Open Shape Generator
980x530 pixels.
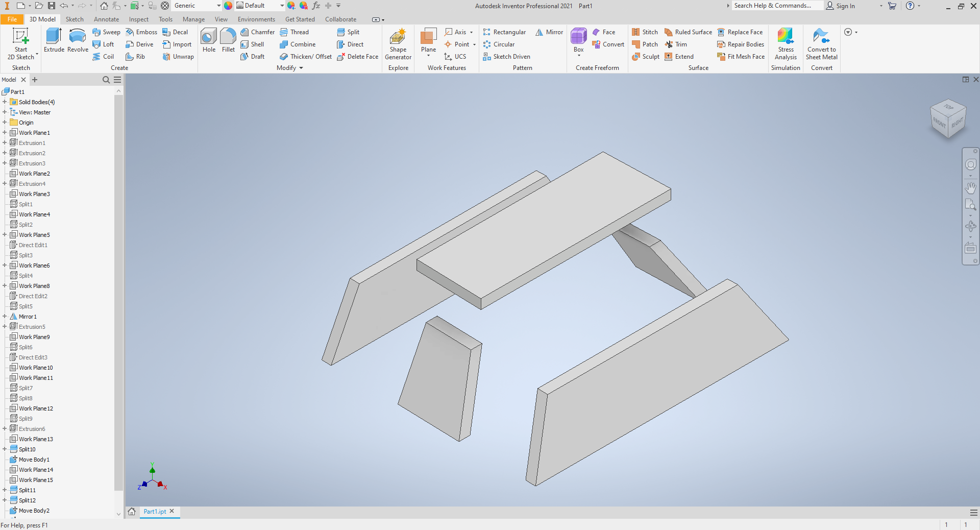click(x=398, y=44)
